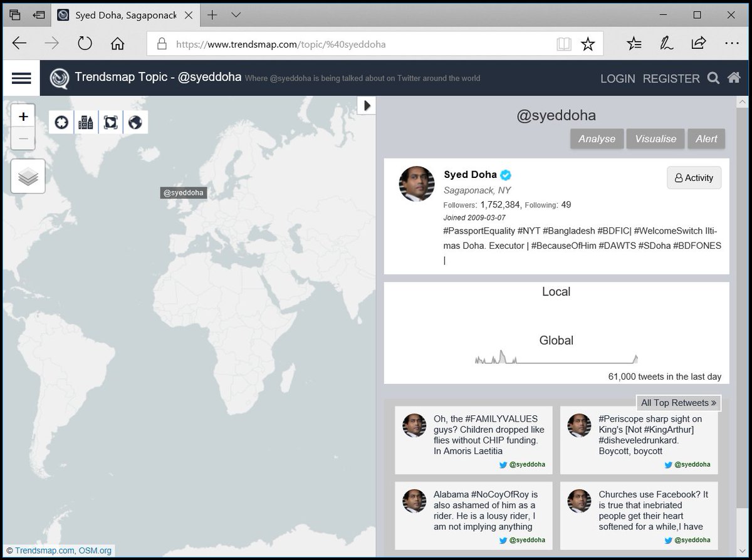Open the Activity button

click(x=694, y=178)
